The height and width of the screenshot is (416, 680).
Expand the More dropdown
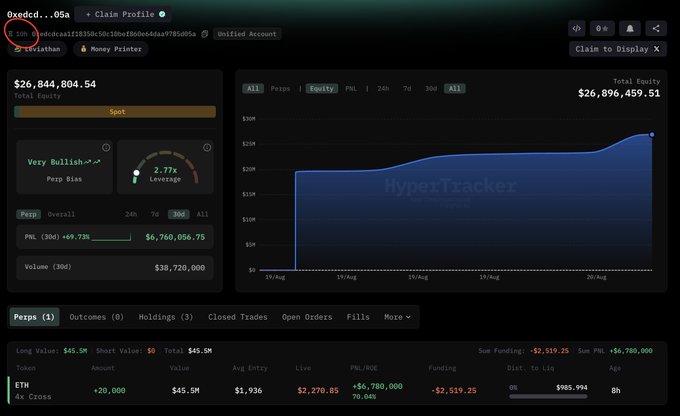[x=397, y=317]
